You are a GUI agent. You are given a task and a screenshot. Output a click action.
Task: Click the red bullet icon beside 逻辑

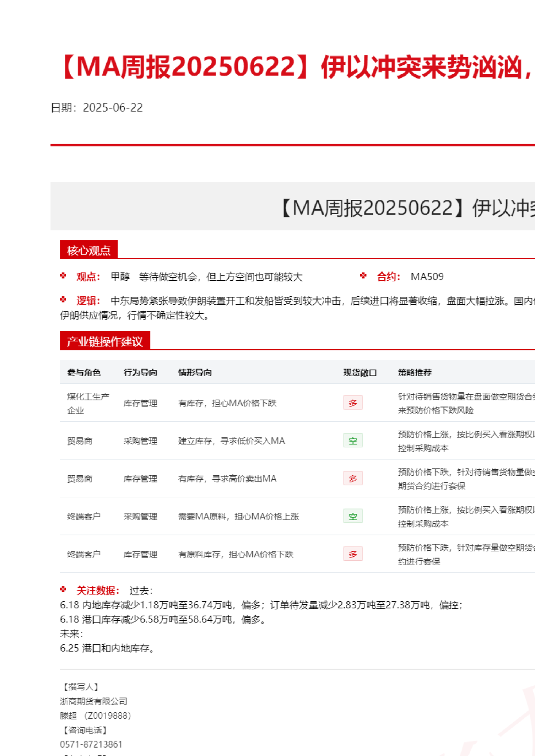pos(63,300)
